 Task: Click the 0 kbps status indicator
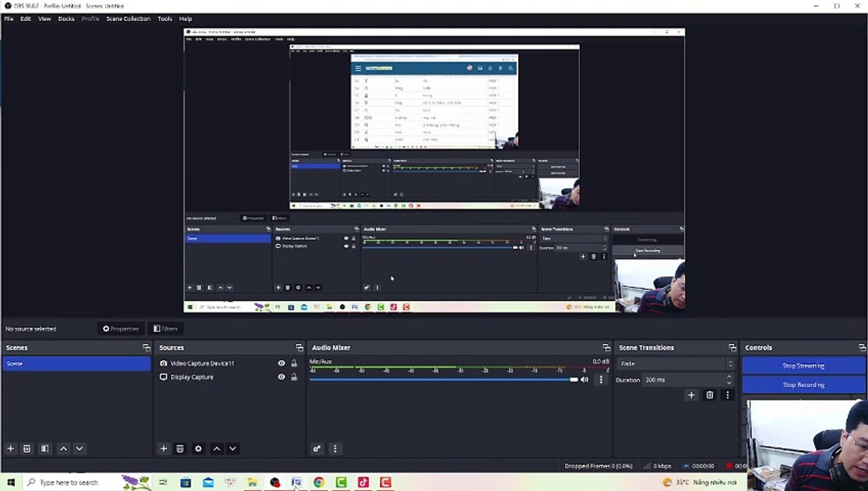pyautogui.click(x=657, y=466)
